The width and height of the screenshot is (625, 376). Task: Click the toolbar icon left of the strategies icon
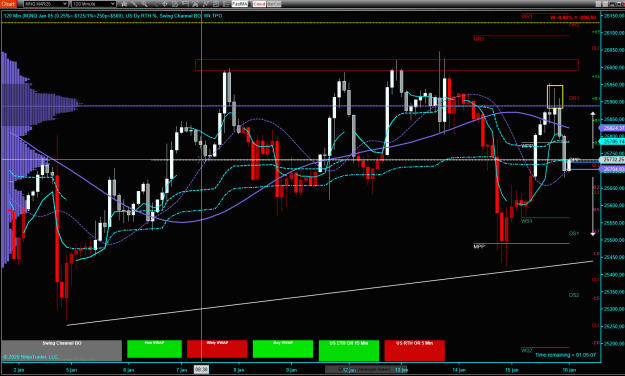(185, 4)
